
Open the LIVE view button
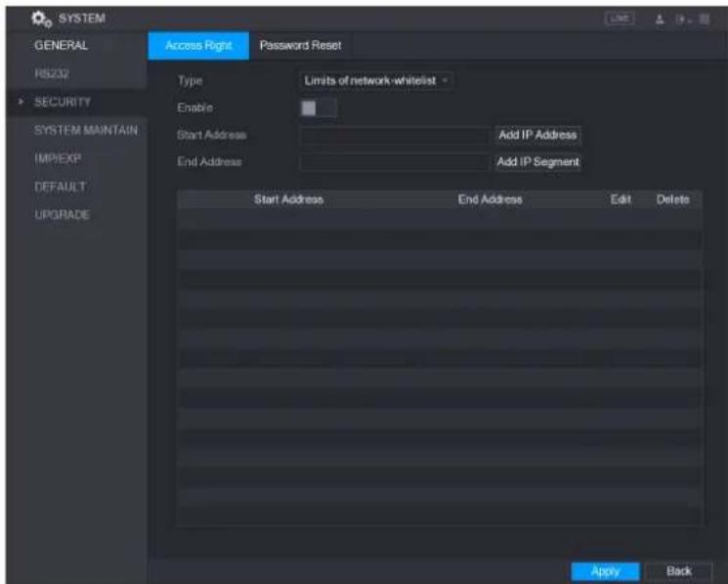(620, 19)
